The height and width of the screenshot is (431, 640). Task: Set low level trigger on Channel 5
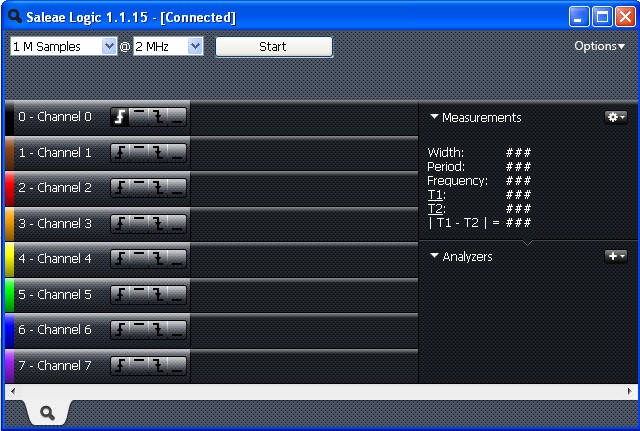(x=177, y=295)
